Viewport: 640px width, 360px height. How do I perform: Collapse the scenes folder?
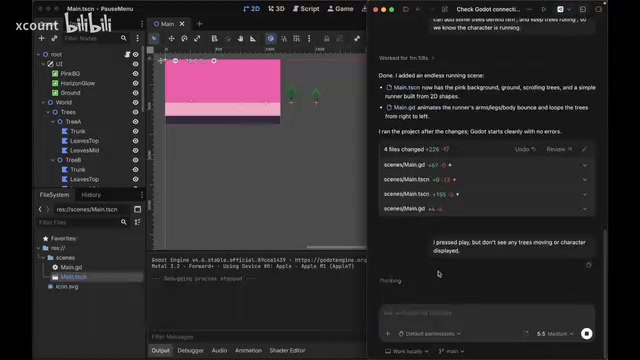coord(43,258)
